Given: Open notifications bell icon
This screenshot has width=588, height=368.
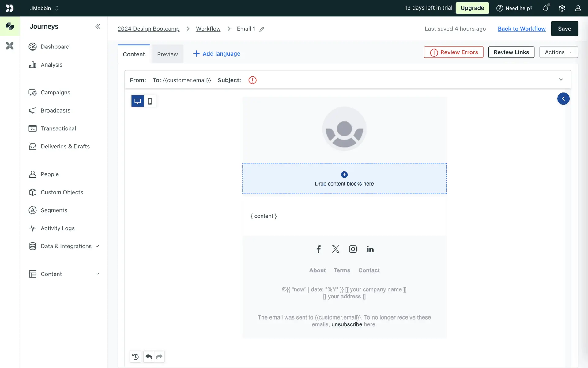Looking at the screenshot, I should [x=545, y=8].
